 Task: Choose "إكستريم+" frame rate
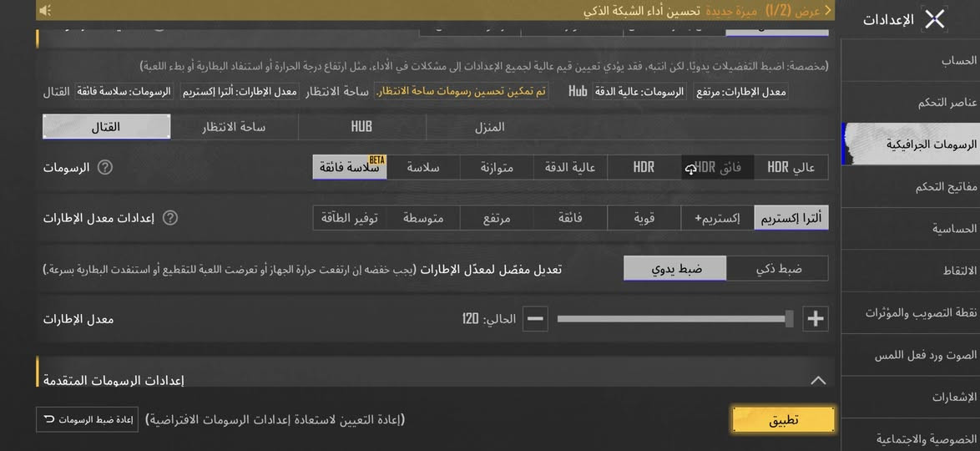pos(718,218)
